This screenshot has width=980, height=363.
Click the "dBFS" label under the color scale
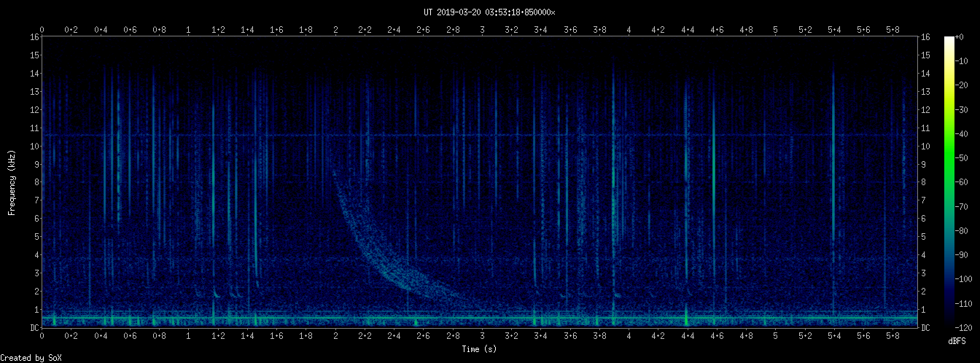(957, 341)
